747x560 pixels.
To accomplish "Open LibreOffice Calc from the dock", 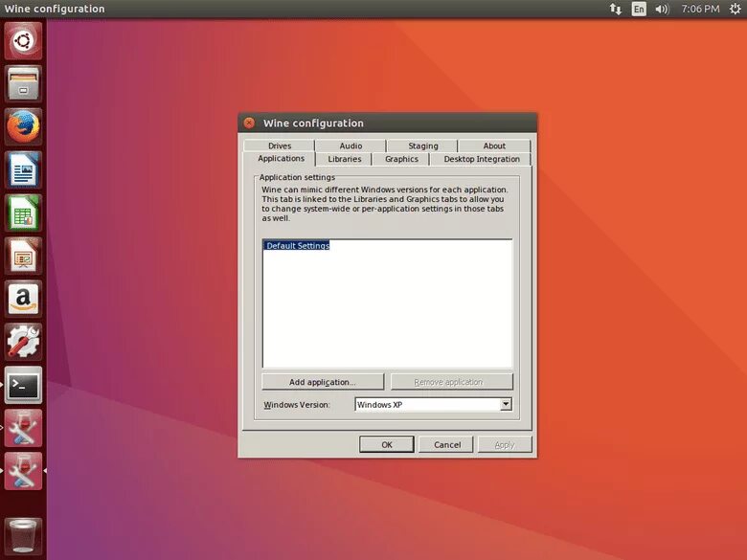I will point(23,213).
